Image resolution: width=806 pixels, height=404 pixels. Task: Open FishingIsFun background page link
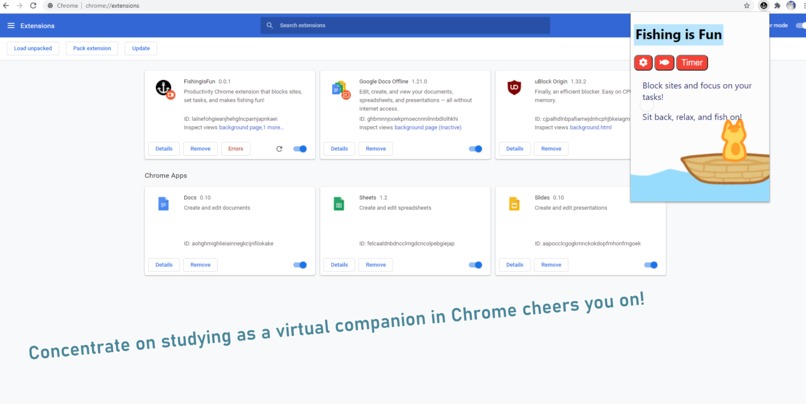click(241, 127)
